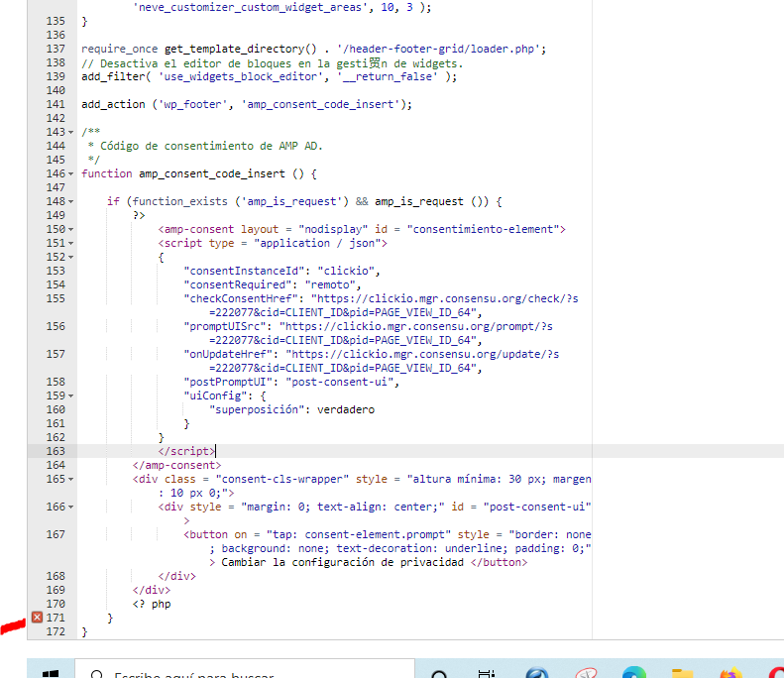Click the 'use_widgets_block_editor' string

click(241, 76)
